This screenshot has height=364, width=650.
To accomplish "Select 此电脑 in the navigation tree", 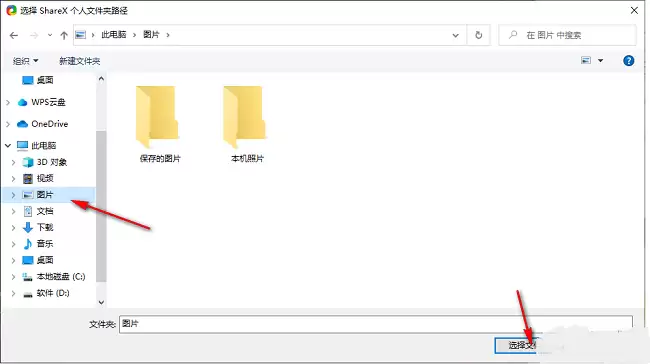I will click(44, 146).
